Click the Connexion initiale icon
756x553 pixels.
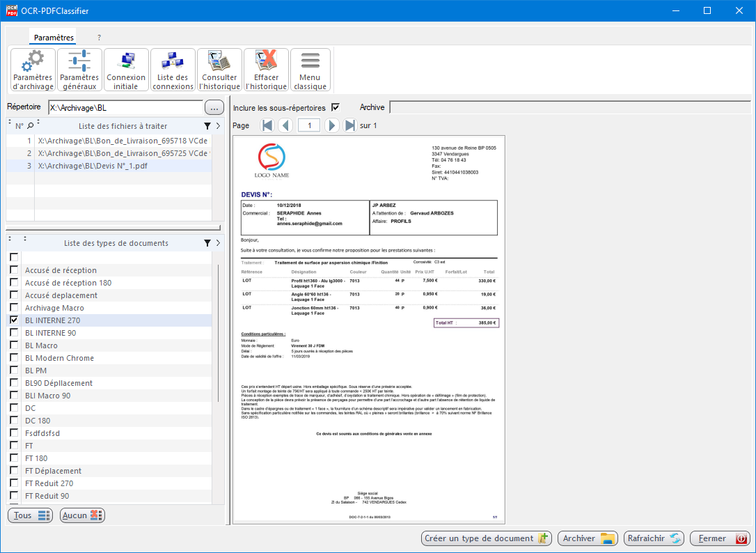click(126, 70)
